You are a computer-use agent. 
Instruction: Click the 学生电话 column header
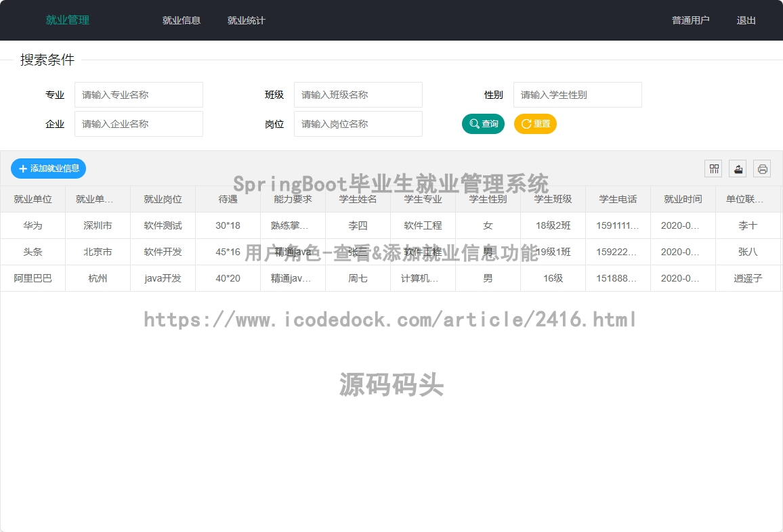[618, 199]
